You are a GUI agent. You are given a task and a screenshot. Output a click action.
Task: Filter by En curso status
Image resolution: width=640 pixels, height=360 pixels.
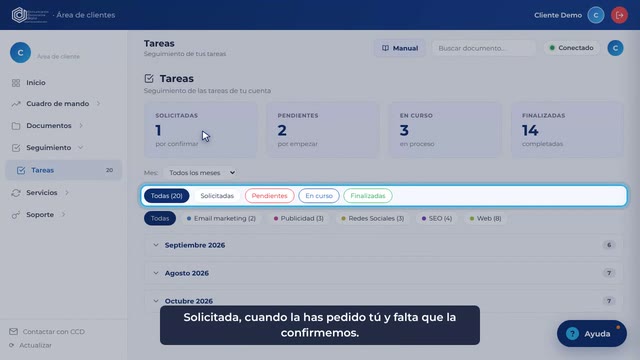[x=319, y=196]
